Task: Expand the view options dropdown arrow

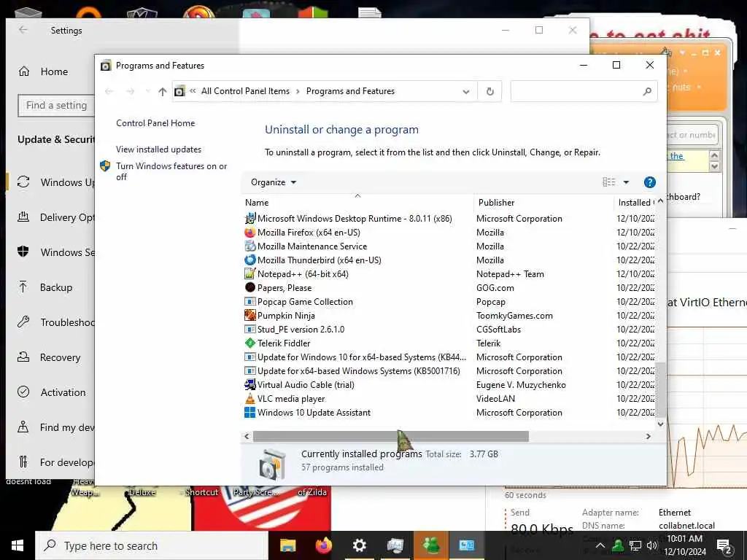Action: 626,182
